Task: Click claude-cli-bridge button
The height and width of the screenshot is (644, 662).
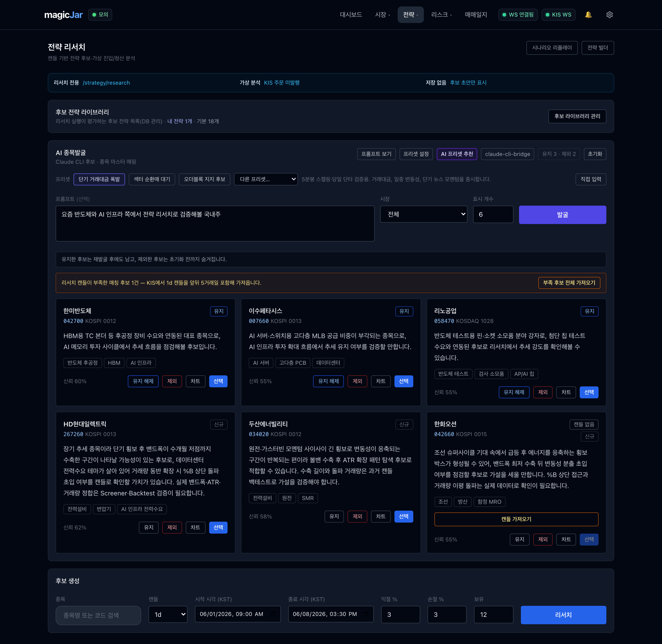Action: (507, 154)
